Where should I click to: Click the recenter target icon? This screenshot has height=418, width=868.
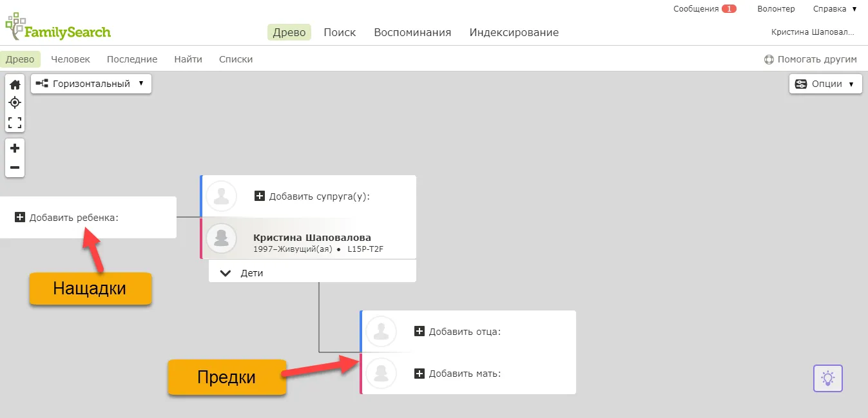(15, 103)
